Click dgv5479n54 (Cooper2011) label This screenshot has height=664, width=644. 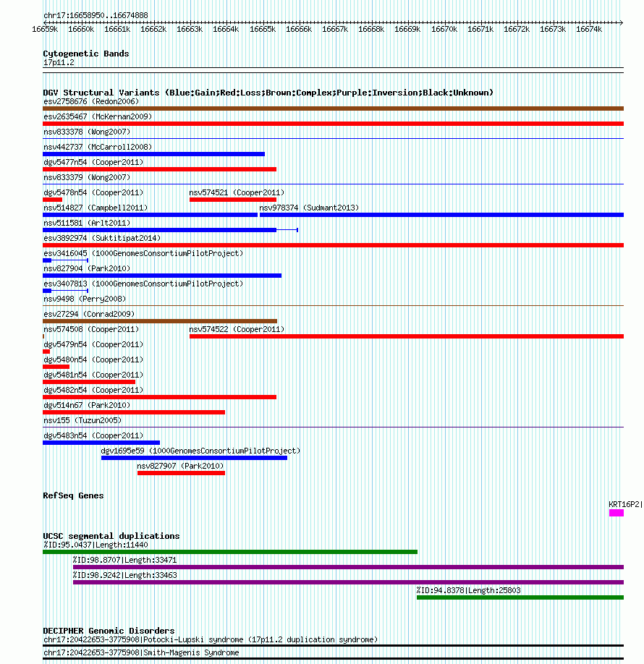(93, 345)
